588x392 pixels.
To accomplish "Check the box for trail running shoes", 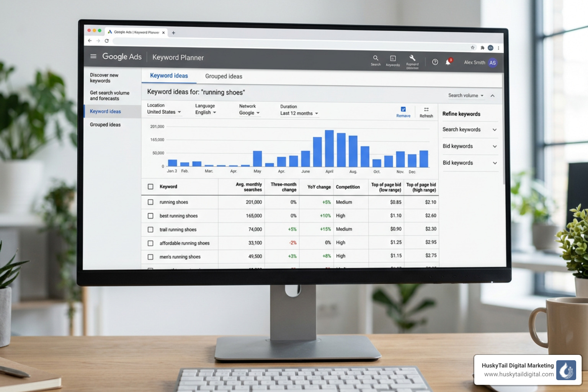I will [150, 230].
